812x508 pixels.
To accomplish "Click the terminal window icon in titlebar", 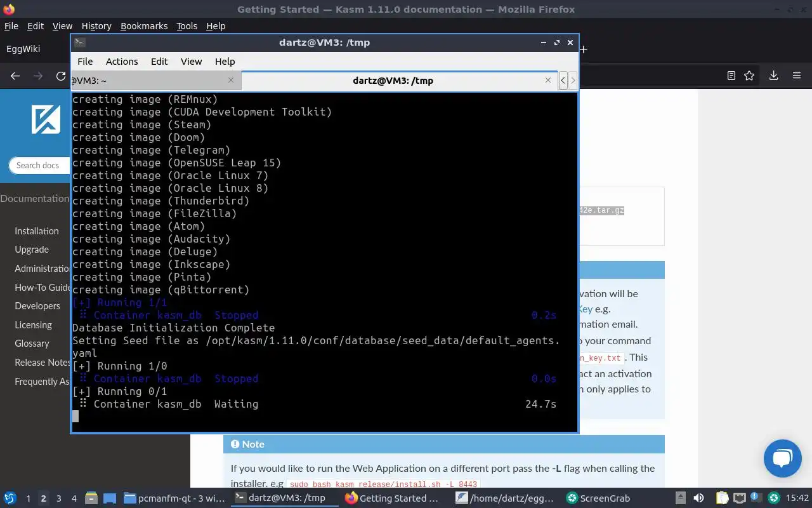I will pos(79,43).
